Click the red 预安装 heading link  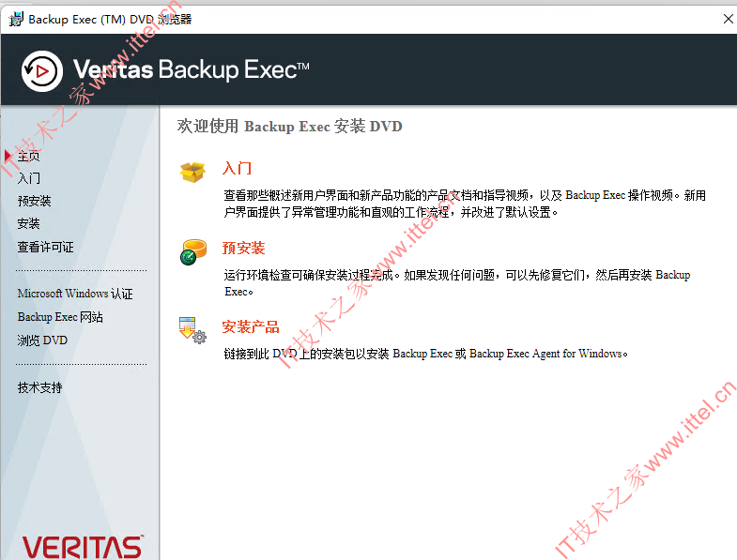pyautogui.click(x=243, y=248)
